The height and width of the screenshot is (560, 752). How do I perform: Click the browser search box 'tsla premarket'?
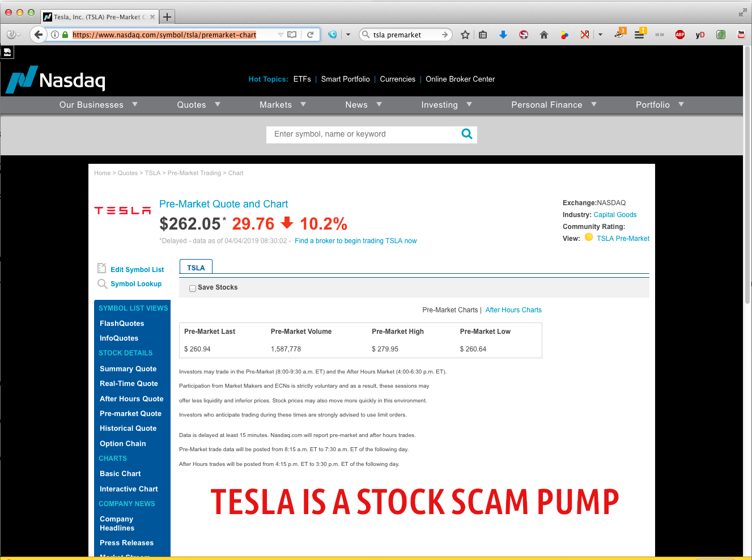[406, 35]
